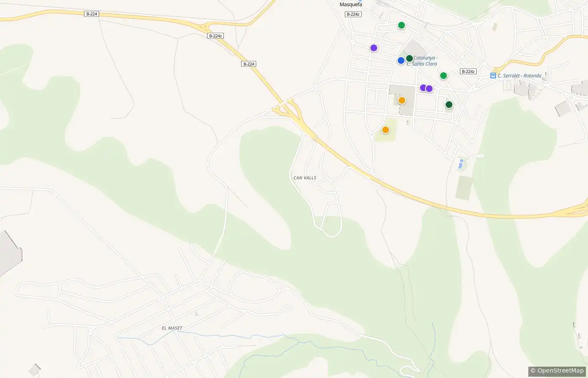The image size is (588, 378).
Task: Select the blue map marker
Action: pyautogui.click(x=401, y=60)
